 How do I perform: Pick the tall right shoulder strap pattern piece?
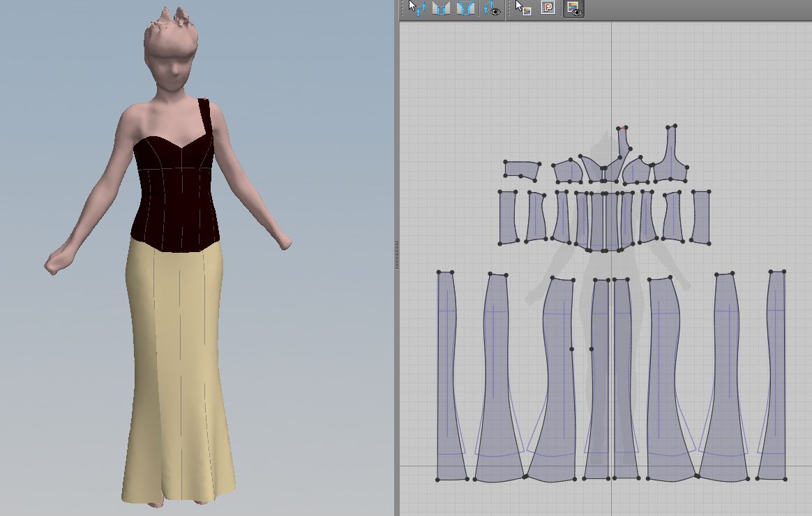click(x=671, y=159)
